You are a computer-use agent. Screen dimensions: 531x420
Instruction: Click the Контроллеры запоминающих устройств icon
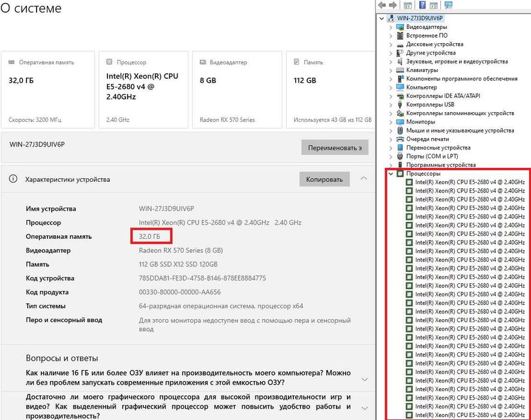400,113
